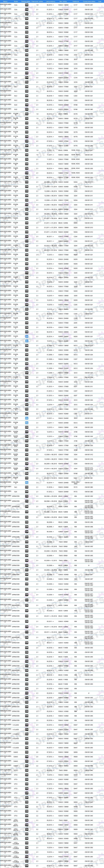This screenshot has height=868, width=104.
Task: Select the 03.2009→12.2013 date in Sprinter row
Action: tap(50, 560)
